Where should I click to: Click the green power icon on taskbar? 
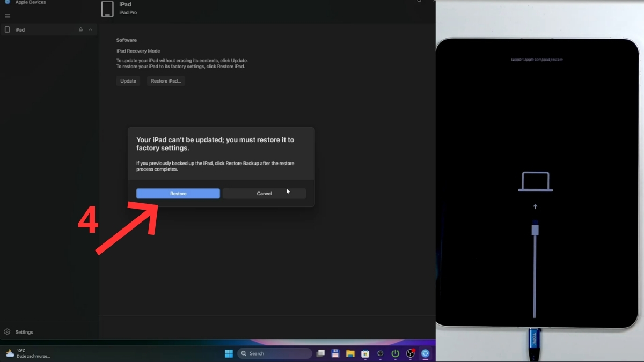tap(396, 353)
